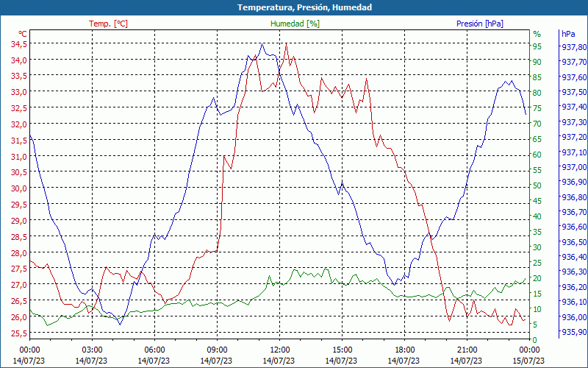Click the '80' humidity axis value
The width and height of the screenshot is (588, 368).
click(537, 93)
